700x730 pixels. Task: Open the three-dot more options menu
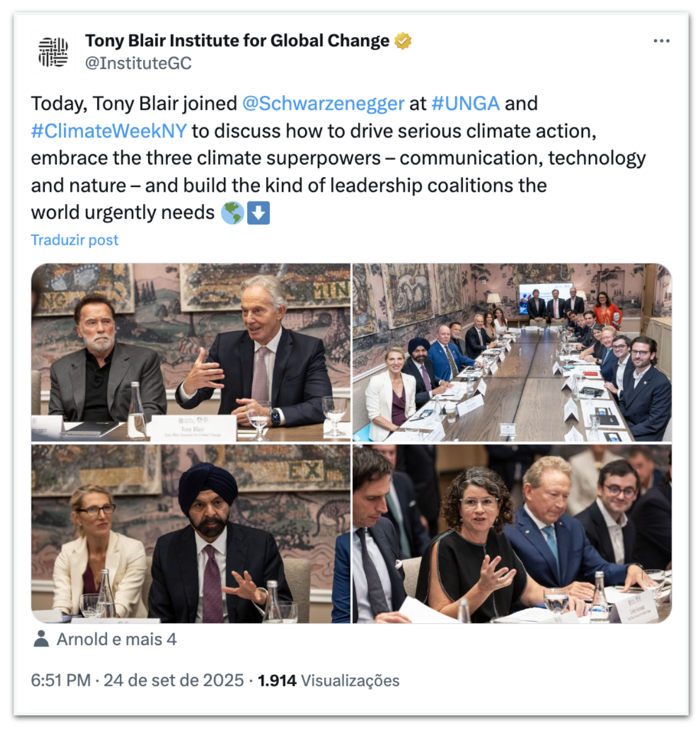point(661,41)
